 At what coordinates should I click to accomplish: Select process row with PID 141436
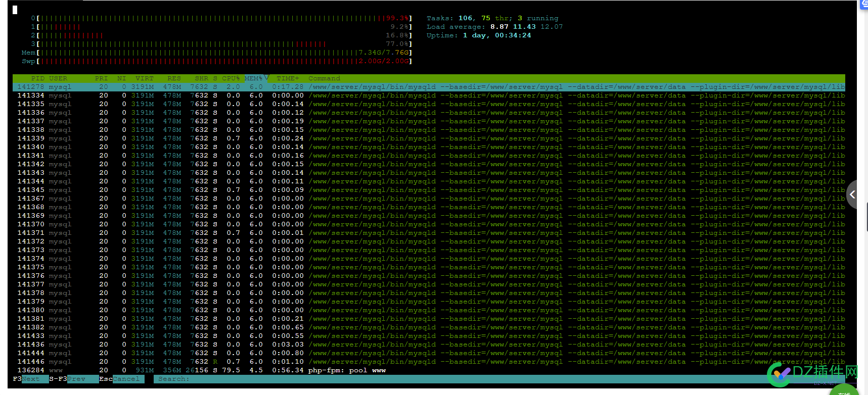tap(429, 344)
